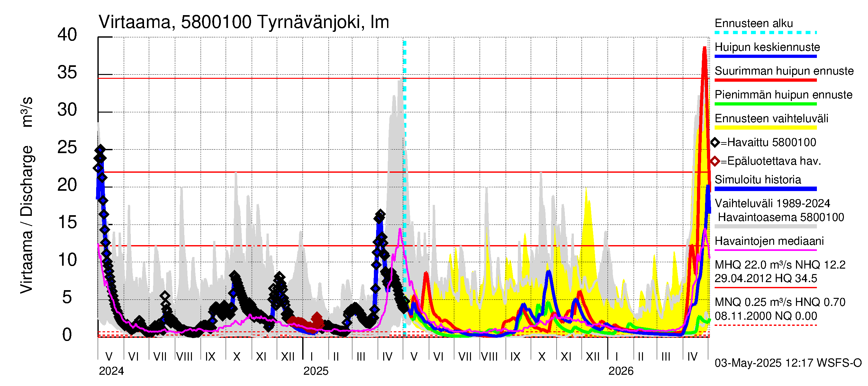Click the 'Simuloitu historia' legend label
The image size is (868, 386).
coord(758,180)
